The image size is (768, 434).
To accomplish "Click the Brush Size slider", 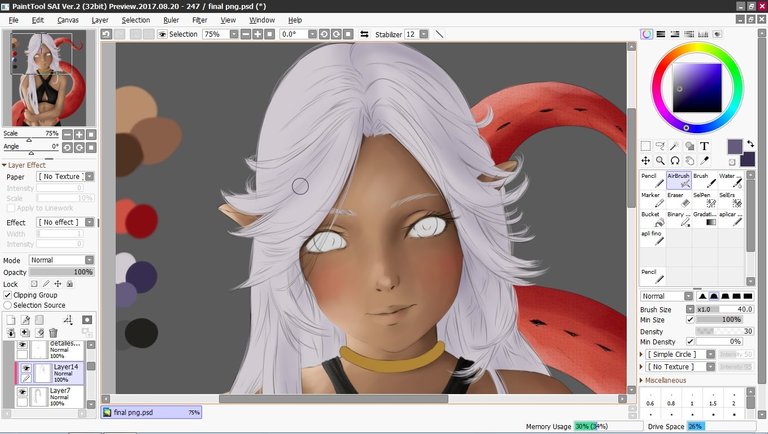I will coord(724,310).
